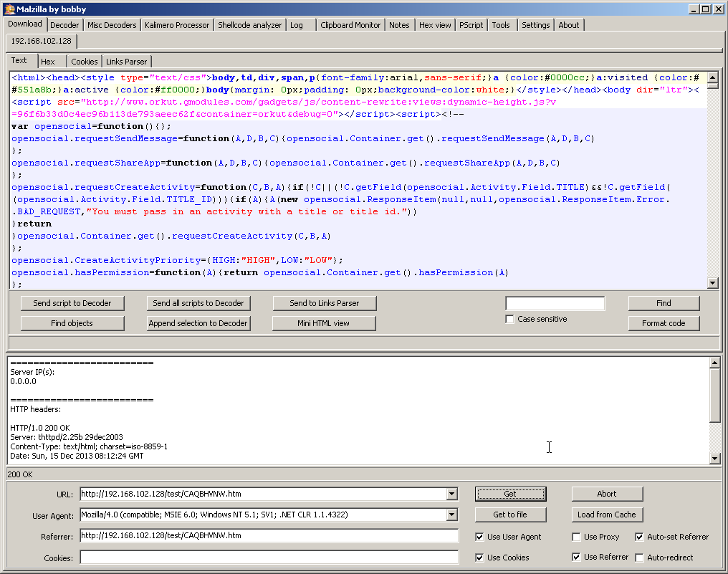Open the Kalimero Processor tab

[x=177, y=25]
